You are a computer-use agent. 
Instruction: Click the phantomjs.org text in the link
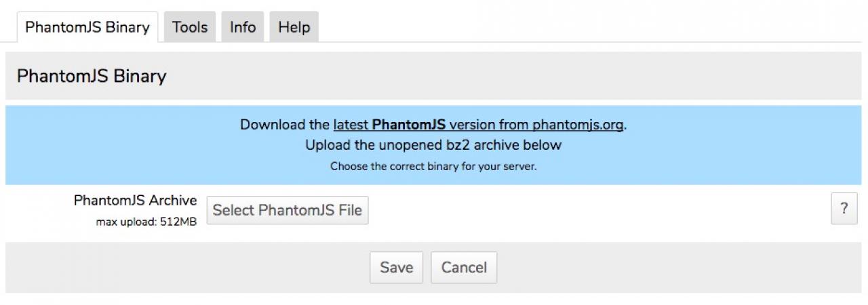click(577, 125)
